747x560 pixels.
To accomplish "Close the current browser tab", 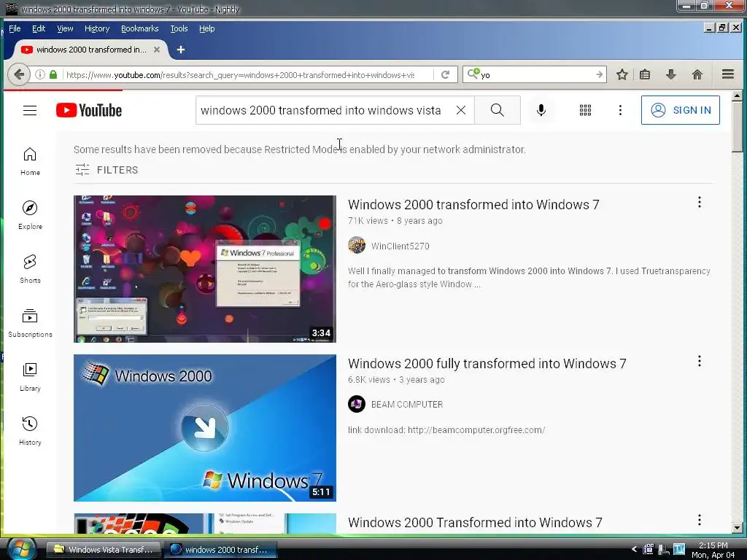I will pos(156,50).
